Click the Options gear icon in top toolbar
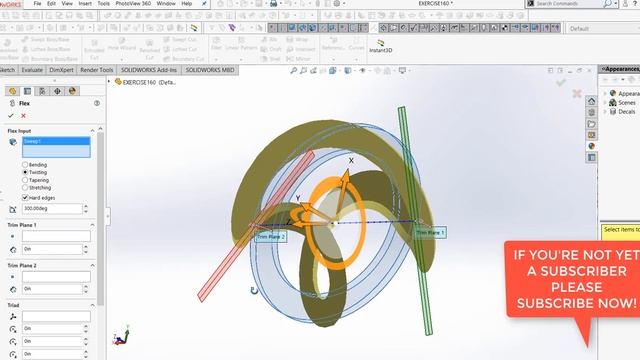This screenshot has width=640, height=360. click(337, 4)
